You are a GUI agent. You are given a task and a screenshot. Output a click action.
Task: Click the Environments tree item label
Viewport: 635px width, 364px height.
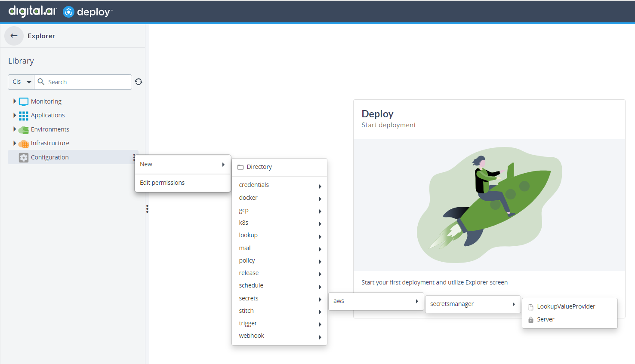tap(50, 129)
